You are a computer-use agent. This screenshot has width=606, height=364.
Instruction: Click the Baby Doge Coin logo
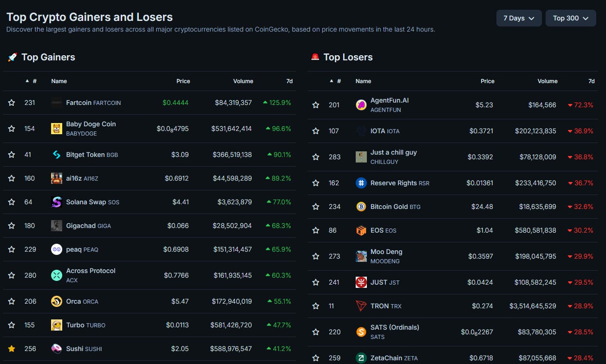[x=57, y=129]
